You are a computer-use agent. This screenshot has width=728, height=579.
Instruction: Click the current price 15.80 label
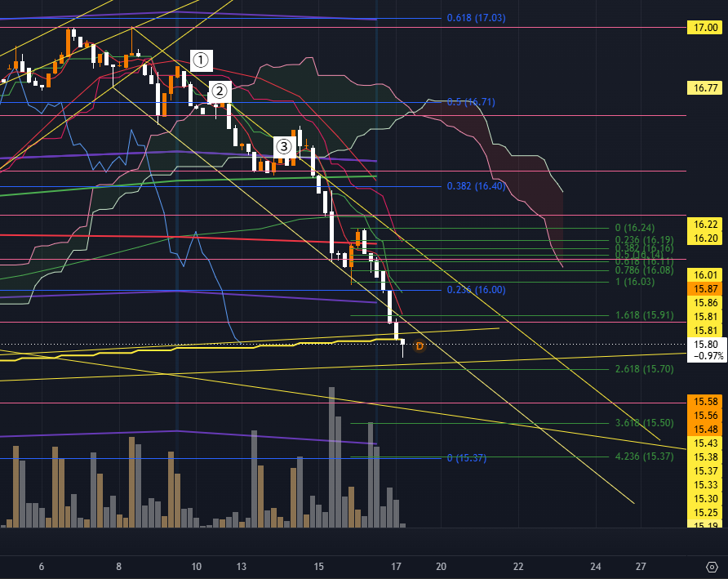click(x=705, y=345)
